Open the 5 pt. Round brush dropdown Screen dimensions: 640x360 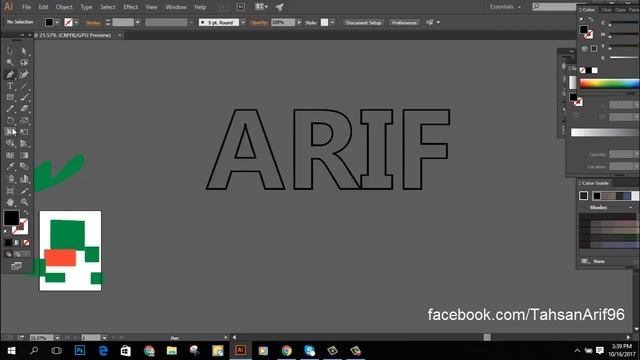(x=243, y=22)
